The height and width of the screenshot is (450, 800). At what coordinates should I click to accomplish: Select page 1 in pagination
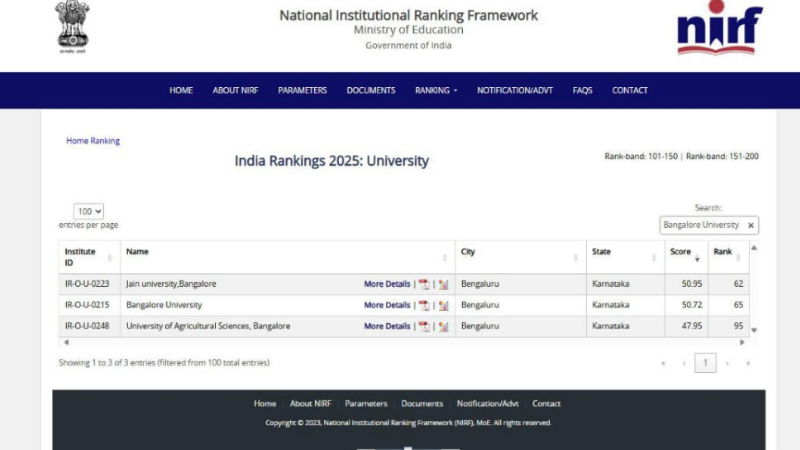pyautogui.click(x=705, y=363)
